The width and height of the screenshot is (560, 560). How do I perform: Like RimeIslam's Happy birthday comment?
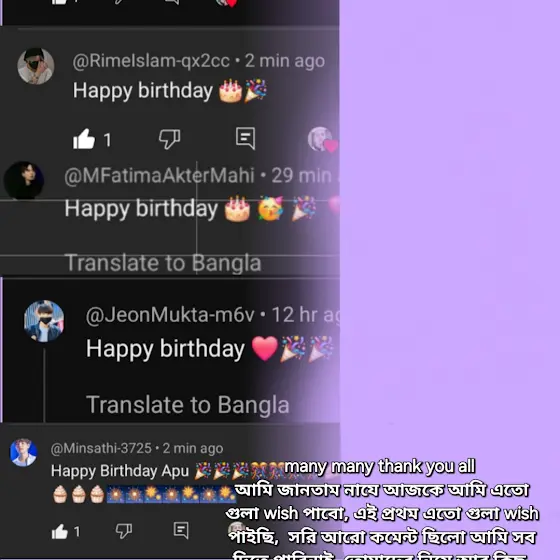pos(84,139)
